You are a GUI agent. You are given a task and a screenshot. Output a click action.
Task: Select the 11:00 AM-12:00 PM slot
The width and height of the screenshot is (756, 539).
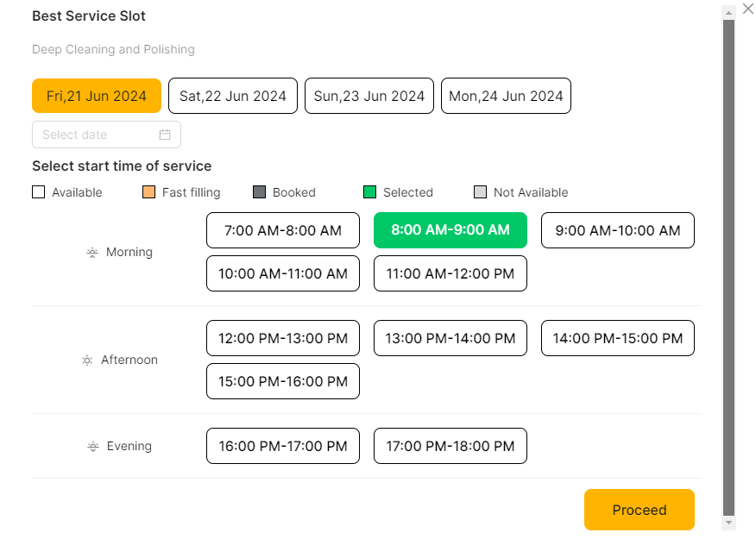[x=450, y=273]
